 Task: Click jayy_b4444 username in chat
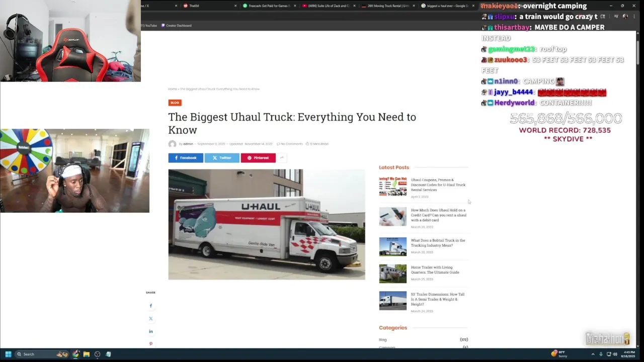click(513, 92)
